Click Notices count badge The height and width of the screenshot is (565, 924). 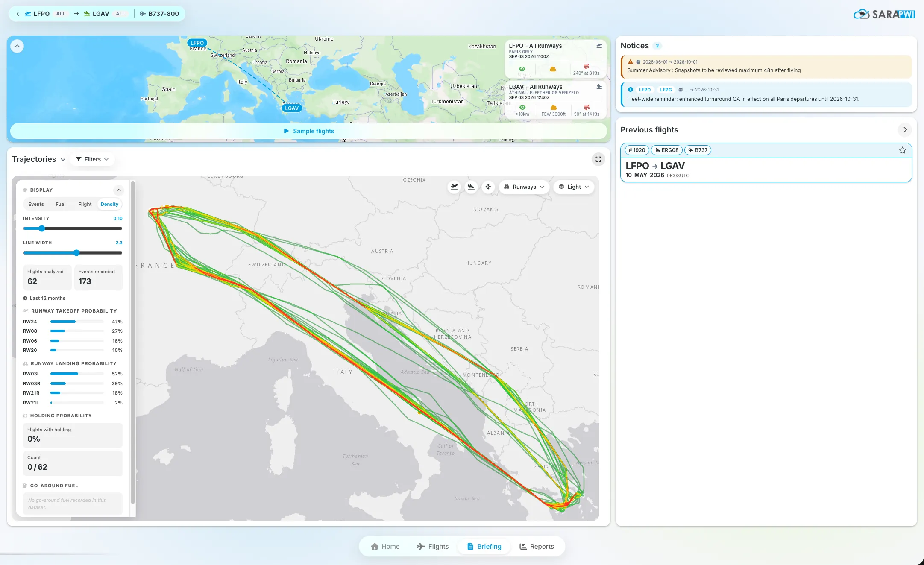point(657,46)
